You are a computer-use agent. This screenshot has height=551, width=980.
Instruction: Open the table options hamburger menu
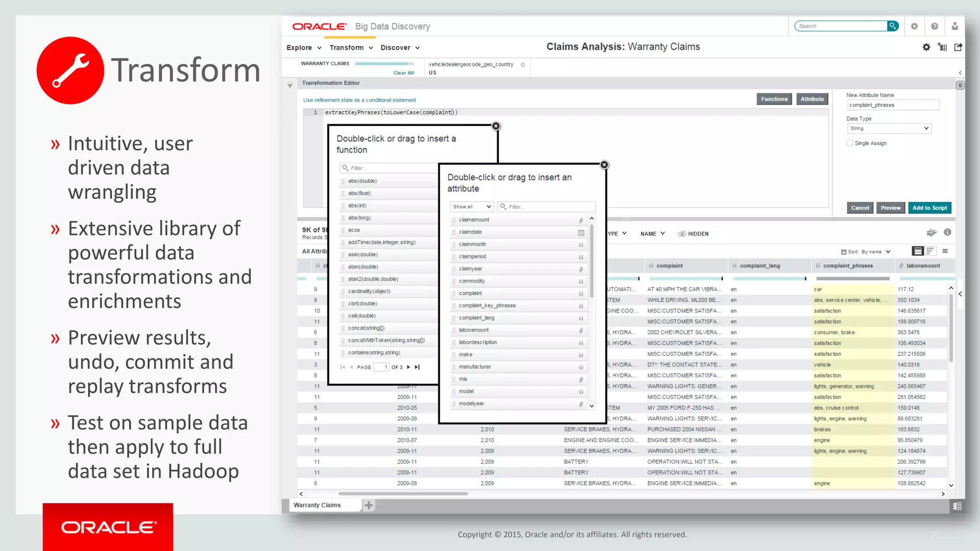(945, 251)
